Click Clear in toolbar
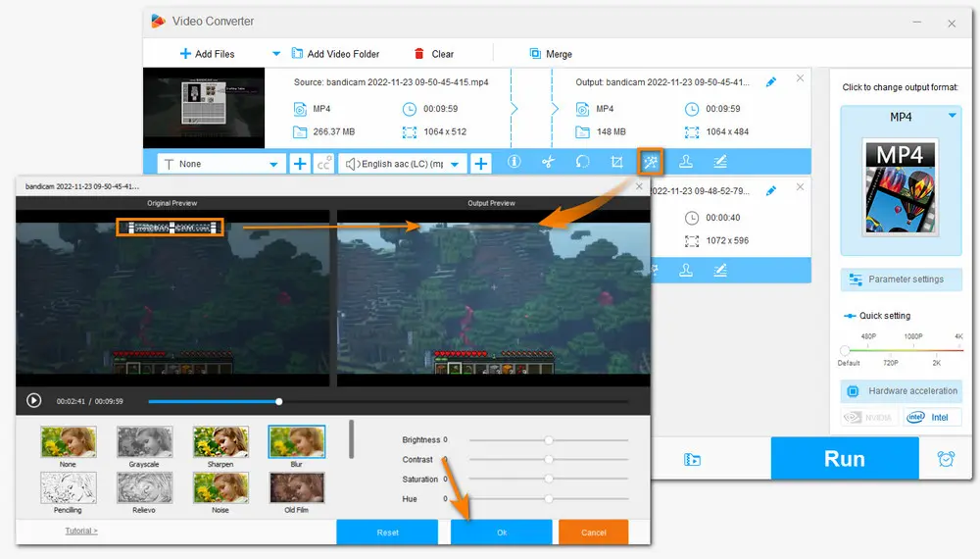The width and height of the screenshot is (980, 559). (434, 54)
